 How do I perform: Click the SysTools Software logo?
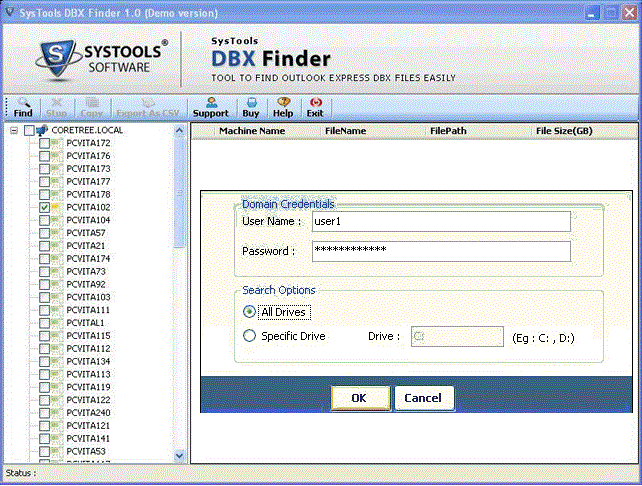pos(102,59)
